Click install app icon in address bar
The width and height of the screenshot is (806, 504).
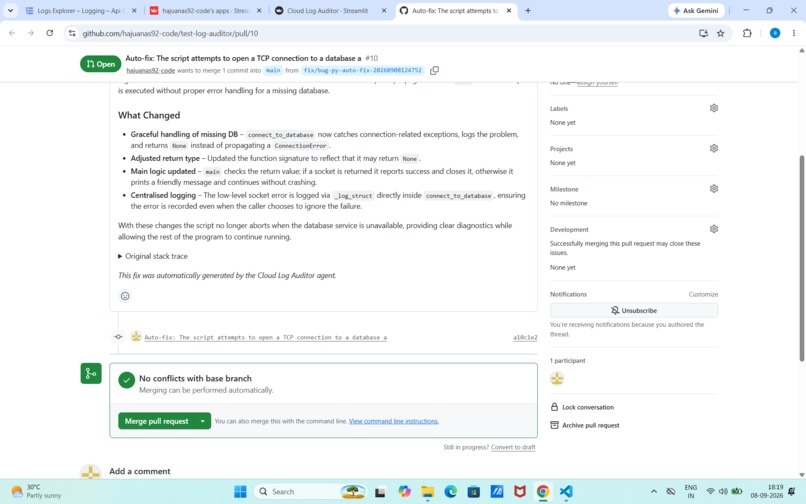[x=703, y=33]
